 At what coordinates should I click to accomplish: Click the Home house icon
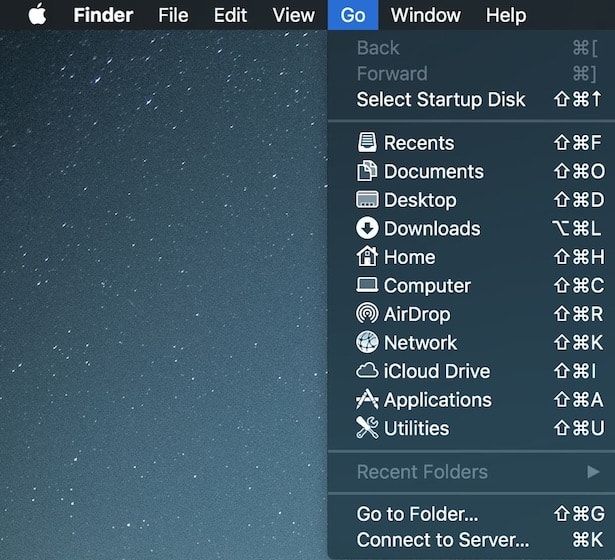click(x=367, y=257)
